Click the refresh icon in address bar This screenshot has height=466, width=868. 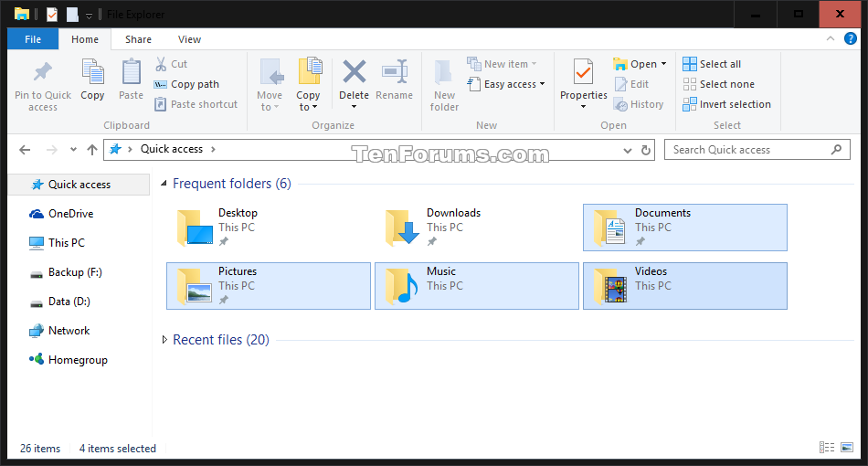tap(645, 150)
